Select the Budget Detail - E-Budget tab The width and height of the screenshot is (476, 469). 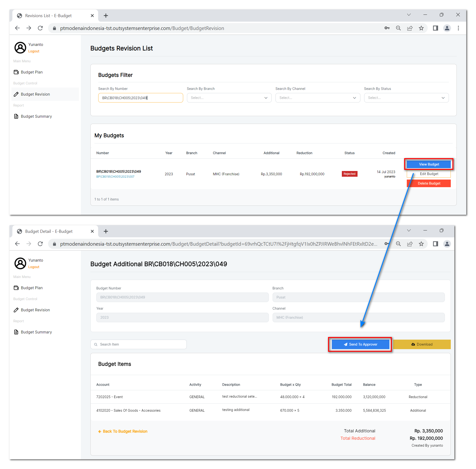tap(49, 231)
